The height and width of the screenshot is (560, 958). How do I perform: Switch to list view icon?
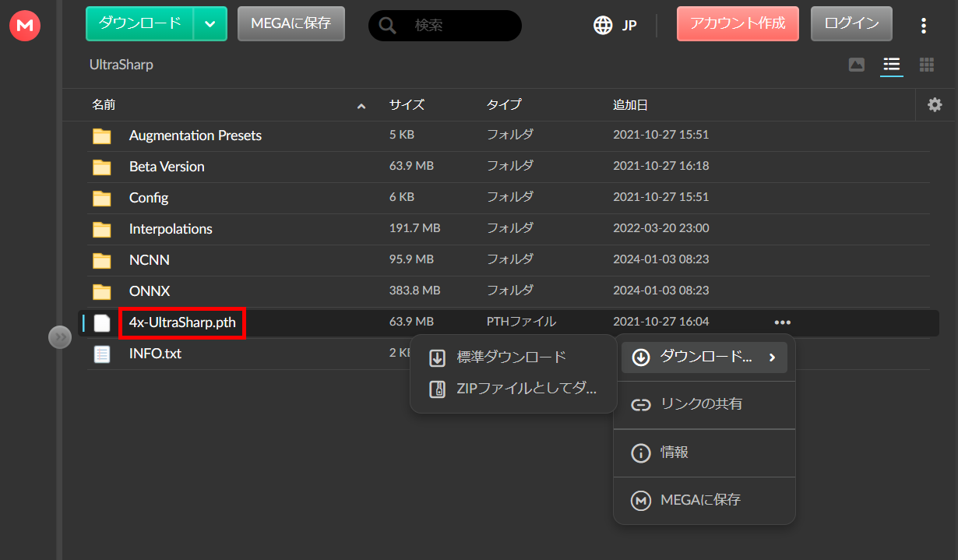pyautogui.click(x=891, y=65)
